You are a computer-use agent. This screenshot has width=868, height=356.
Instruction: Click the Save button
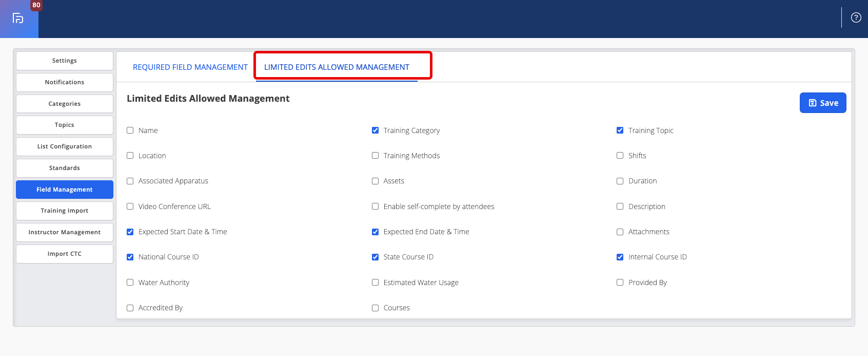tap(823, 103)
